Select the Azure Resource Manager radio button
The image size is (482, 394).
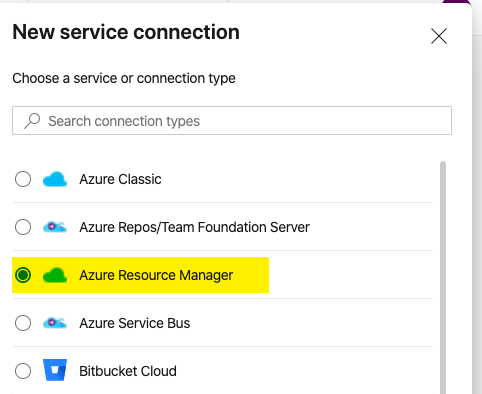[23, 275]
